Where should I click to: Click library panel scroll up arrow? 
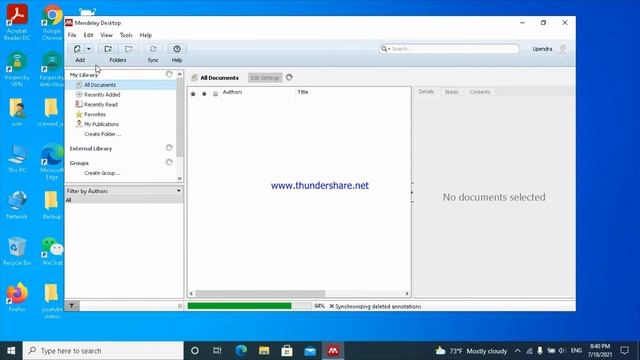pyautogui.click(x=180, y=74)
